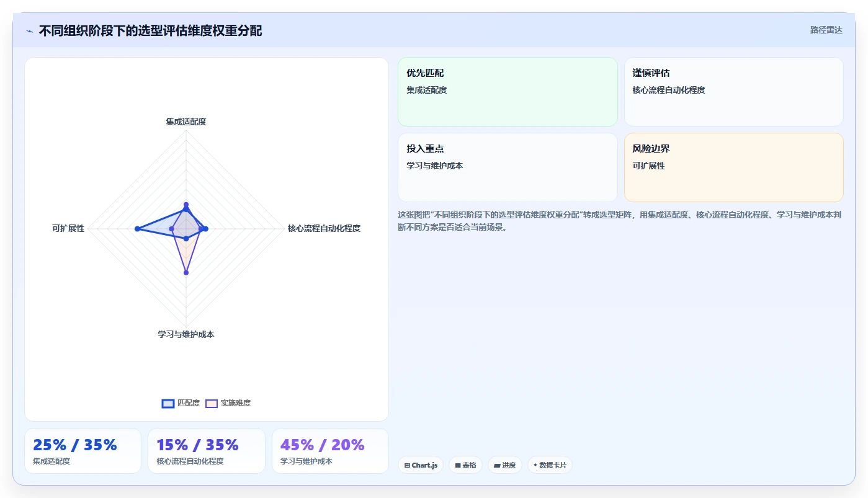The height and width of the screenshot is (498, 868).
Task: Click 集成适配度 text in 优先匹配 card
Action: (x=427, y=90)
